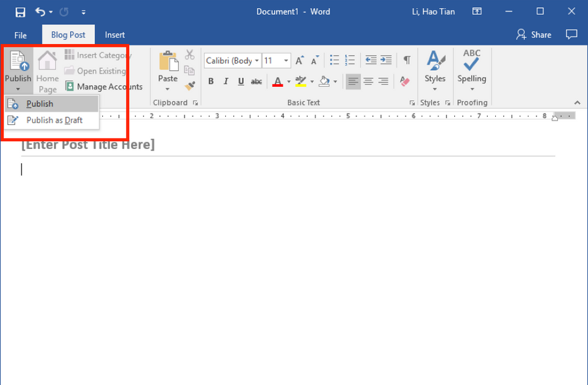Choose Publish from the dropdown menu
Image resolution: width=588 pixels, height=385 pixels.
click(x=51, y=104)
